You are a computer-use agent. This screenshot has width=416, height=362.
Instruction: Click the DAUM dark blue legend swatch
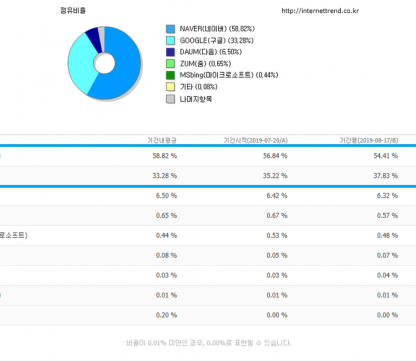pyautogui.click(x=170, y=52)
